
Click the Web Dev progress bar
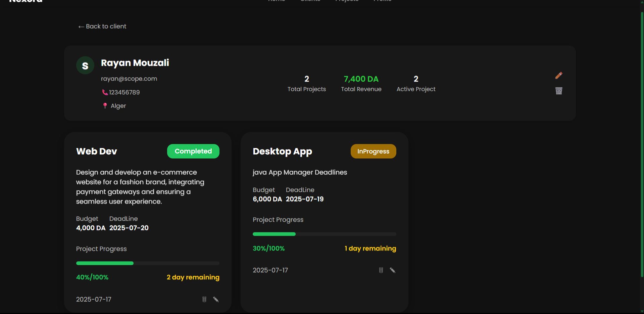point(147,263)
